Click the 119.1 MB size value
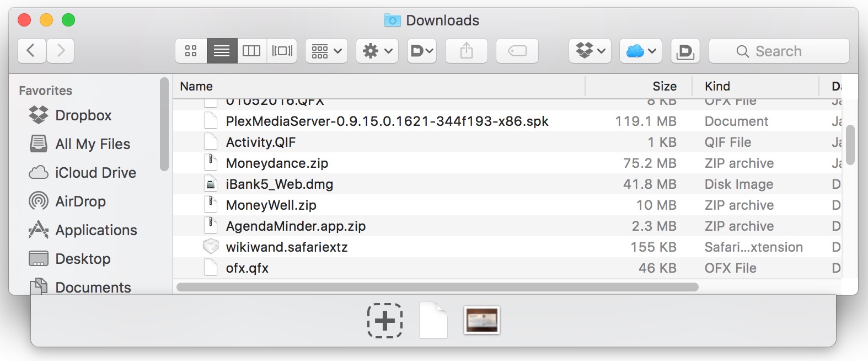The height and width of the screenshot is (361, 868). click(646, 121)
